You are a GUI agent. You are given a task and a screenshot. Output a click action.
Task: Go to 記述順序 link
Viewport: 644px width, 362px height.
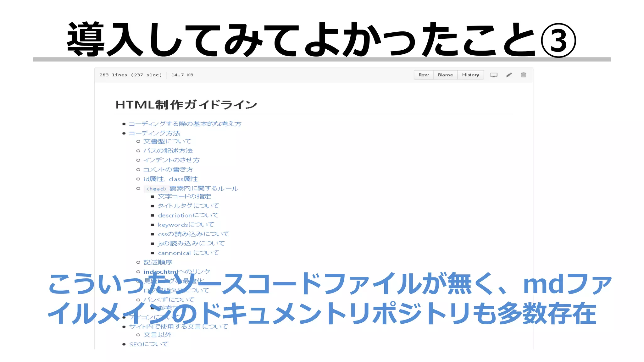click(158, 262)
